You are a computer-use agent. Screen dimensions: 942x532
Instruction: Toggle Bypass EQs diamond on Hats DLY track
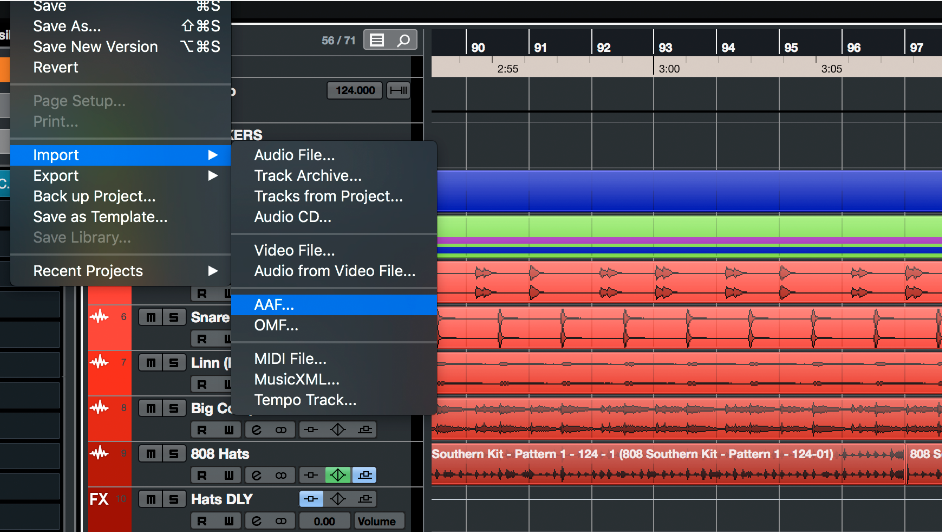(x=338, y=498)
